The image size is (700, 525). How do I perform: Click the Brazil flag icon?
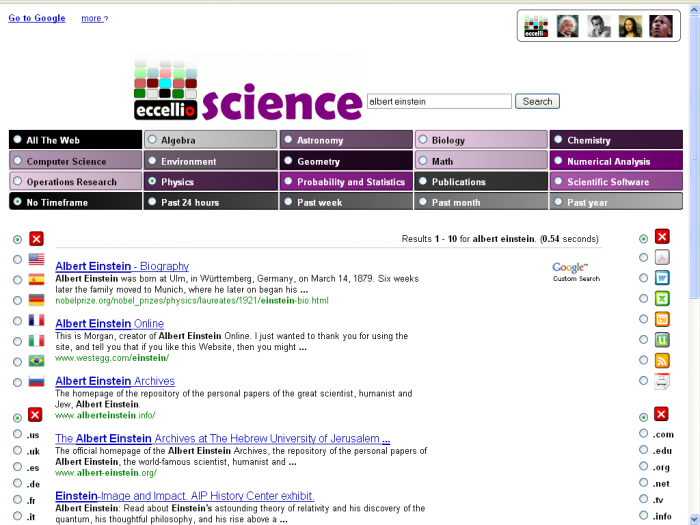point(36,361)
